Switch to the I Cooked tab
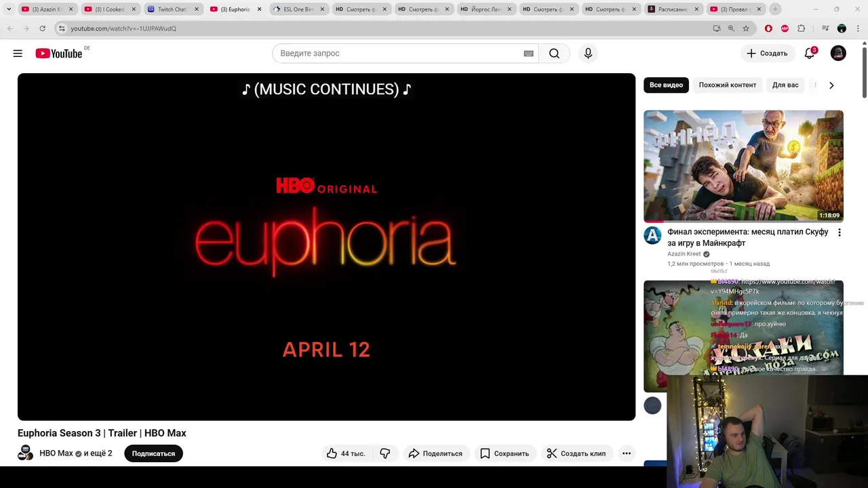The width and height of the screenshot is (868, 488). point(109,9)
